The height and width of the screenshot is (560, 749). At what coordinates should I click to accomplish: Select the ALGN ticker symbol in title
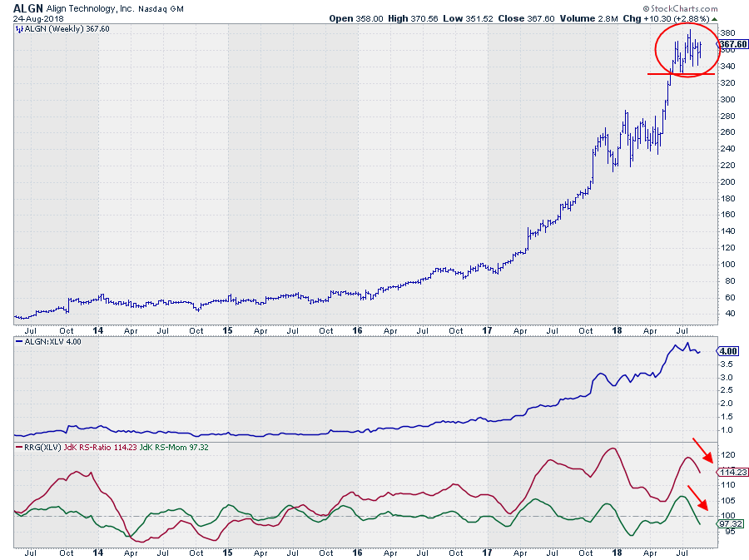pos(28,8)
